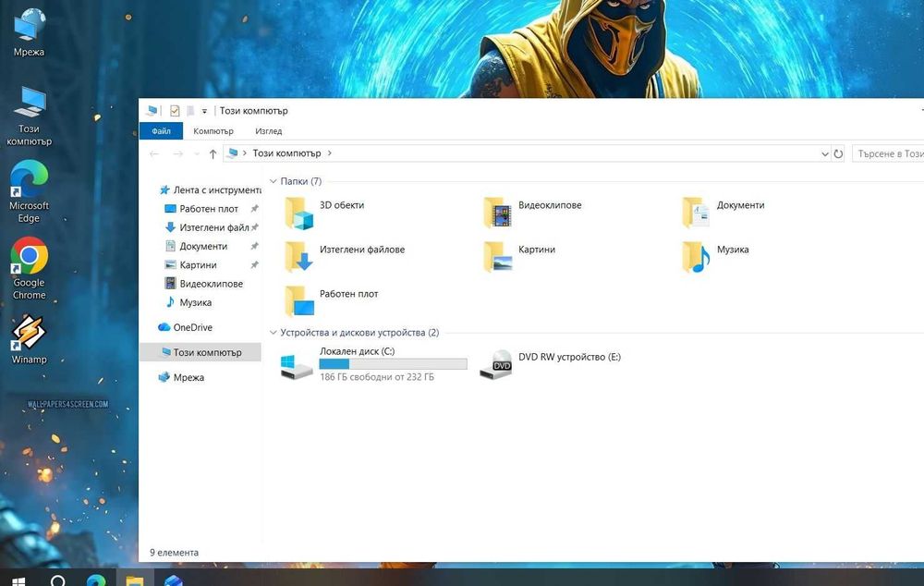924x586 pixels.
Task: Select Изтеглени файлове in navigation pane
Action: 207,227
